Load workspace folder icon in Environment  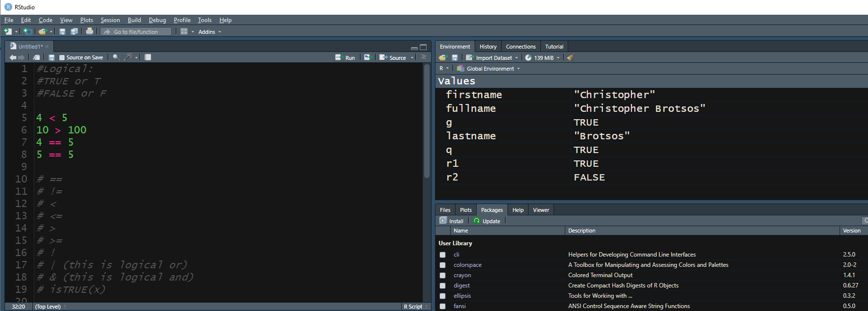coord(443,57)
